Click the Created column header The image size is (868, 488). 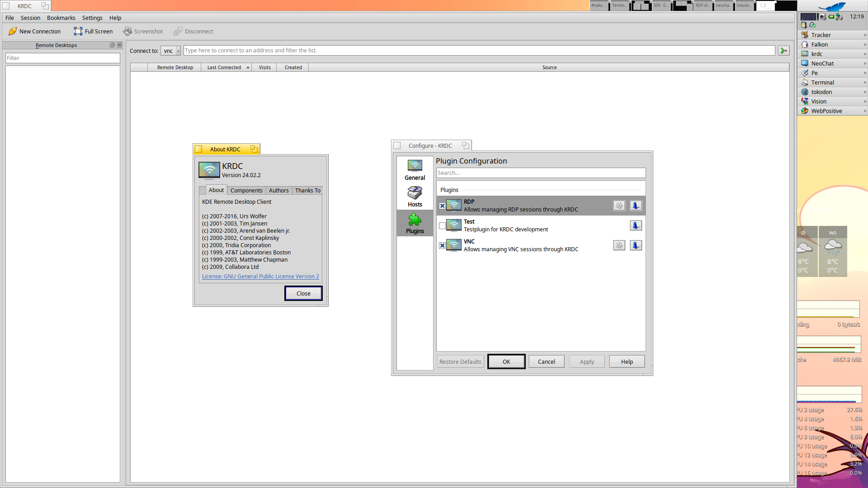[x=293, y=67]
